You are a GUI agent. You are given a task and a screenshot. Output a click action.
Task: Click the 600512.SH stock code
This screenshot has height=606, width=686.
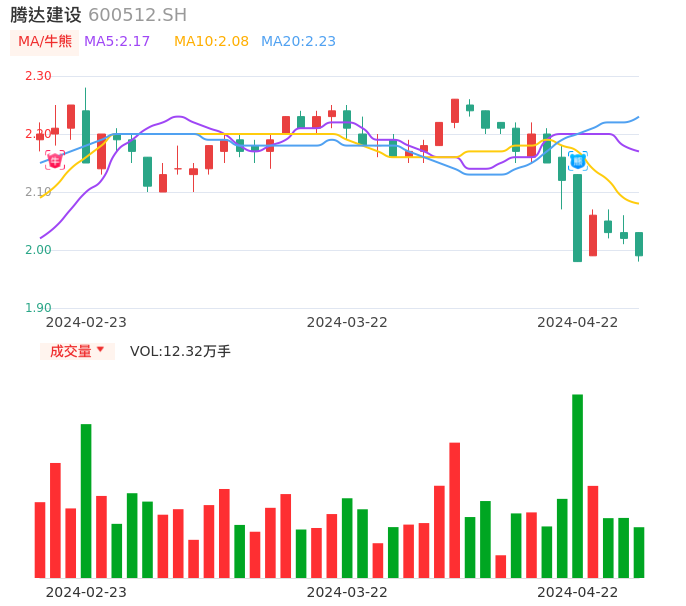coord(137,15)
